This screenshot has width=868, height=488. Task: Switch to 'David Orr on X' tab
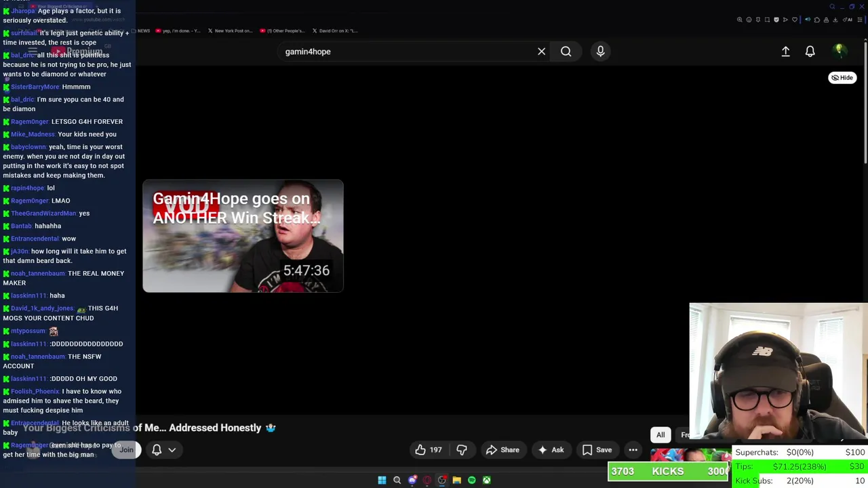coord(334,30)
